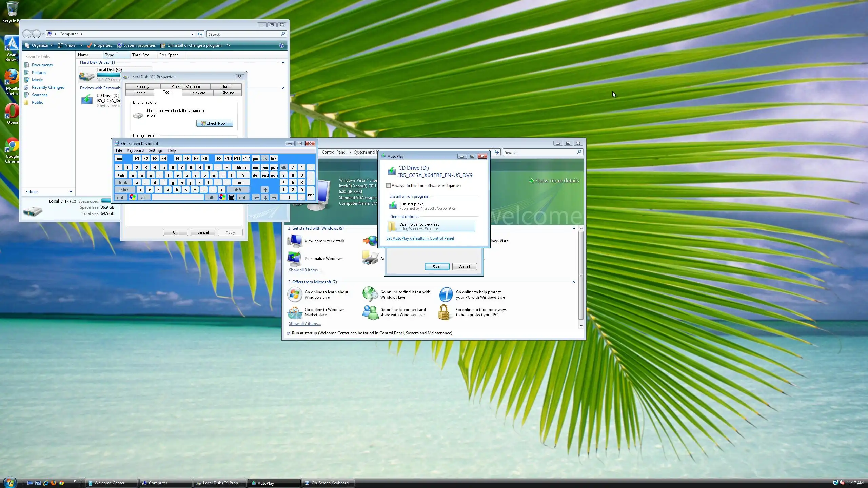Expand the Folders pane
Screen dimensions: 868x488
coord(71,192)
